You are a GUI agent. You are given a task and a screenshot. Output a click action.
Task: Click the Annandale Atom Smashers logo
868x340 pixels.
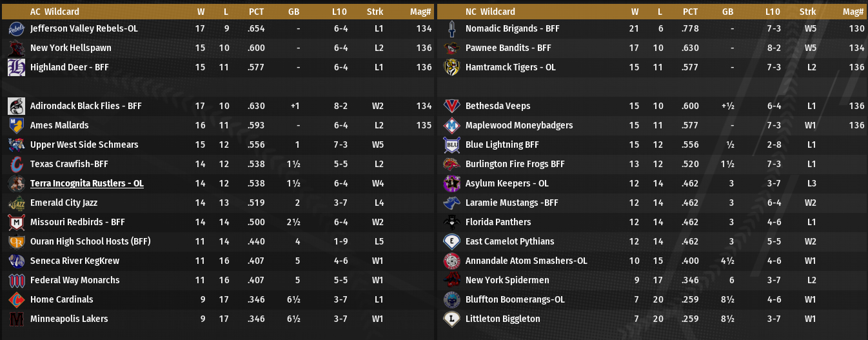pyautogui.click(x=451, y=261)
